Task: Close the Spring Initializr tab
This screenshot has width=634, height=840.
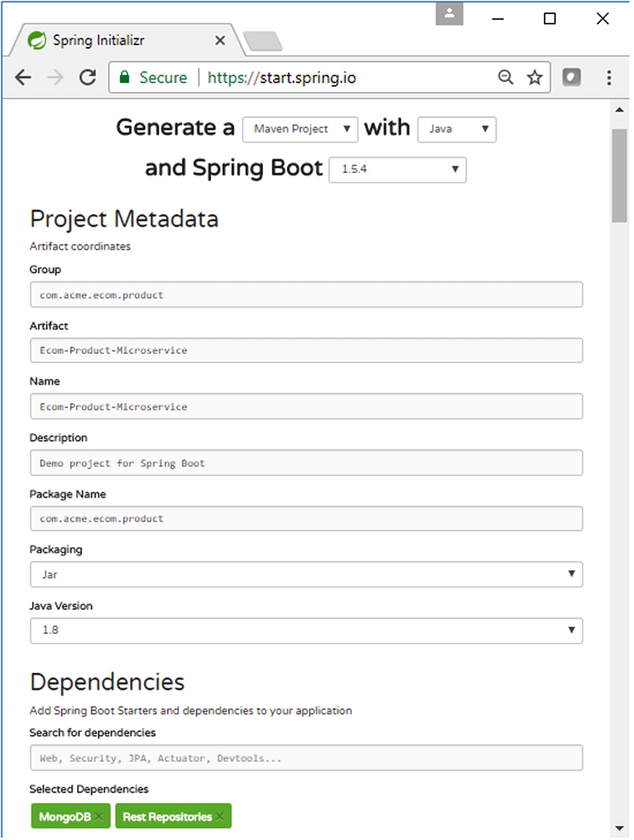Action: click(220, 40)
